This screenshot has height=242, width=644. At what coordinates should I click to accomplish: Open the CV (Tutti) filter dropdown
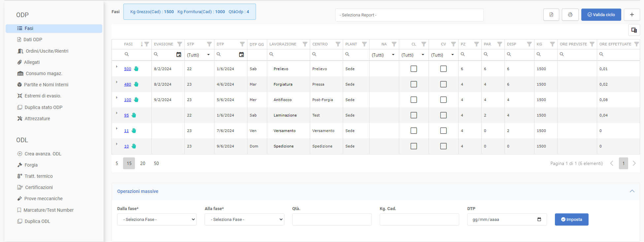[x=443, y=55]
